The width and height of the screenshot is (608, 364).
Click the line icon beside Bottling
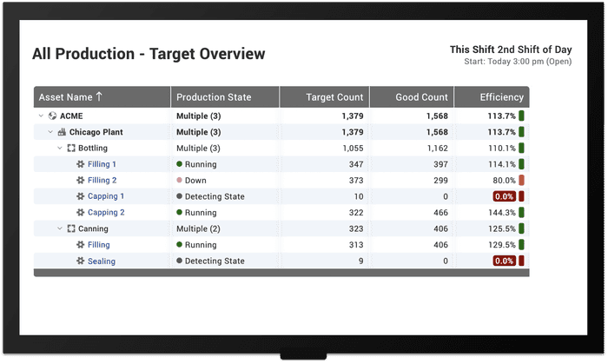point(71,148)
